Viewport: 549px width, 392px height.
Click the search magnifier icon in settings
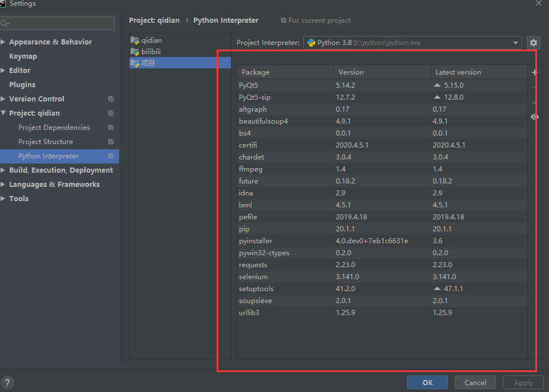tap(5, 23)
